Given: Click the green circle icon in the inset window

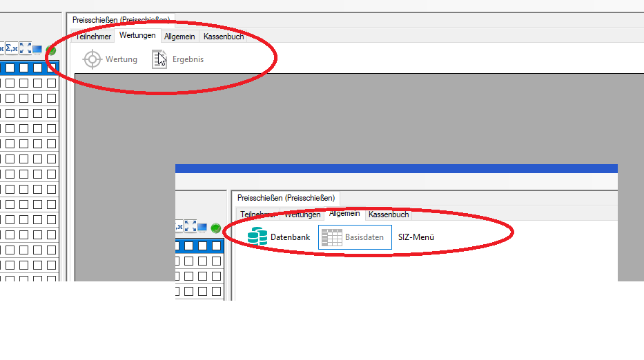Looking at the screenshot, I should click(215, 228).
